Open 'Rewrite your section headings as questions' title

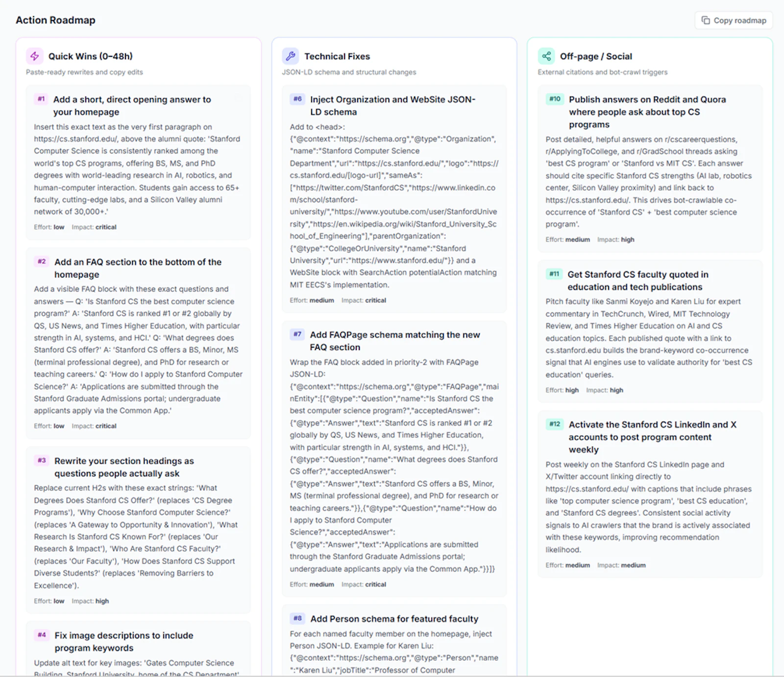(x=124, y=467)
